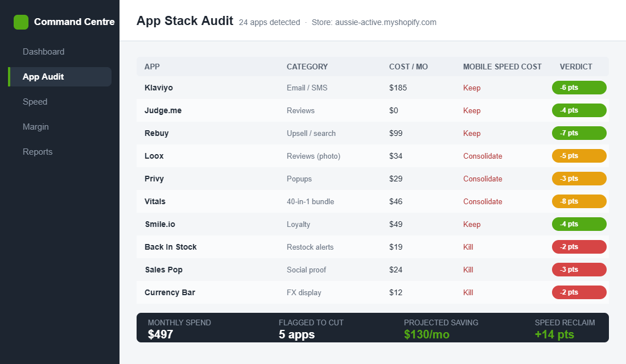The width and height of the screenshot is (626, 364).
Task: Sort by the VERDICT column header
Action: pos(576,67)
